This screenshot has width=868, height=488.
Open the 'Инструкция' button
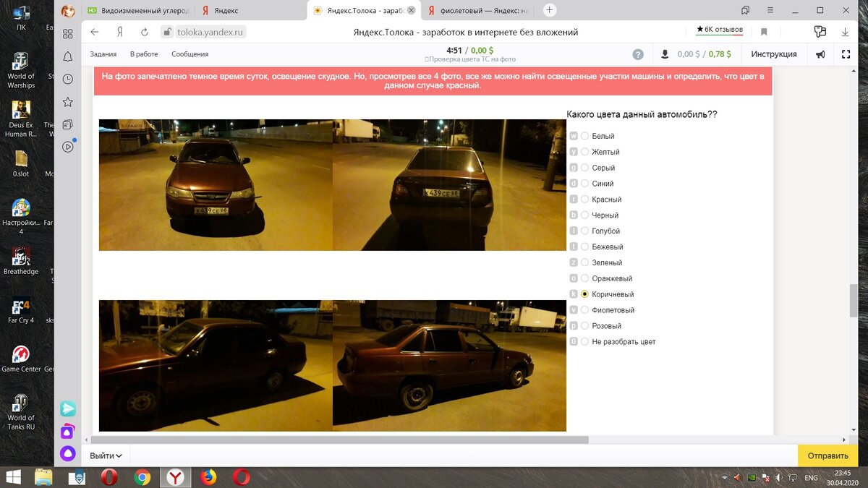[x=773, y=54]
